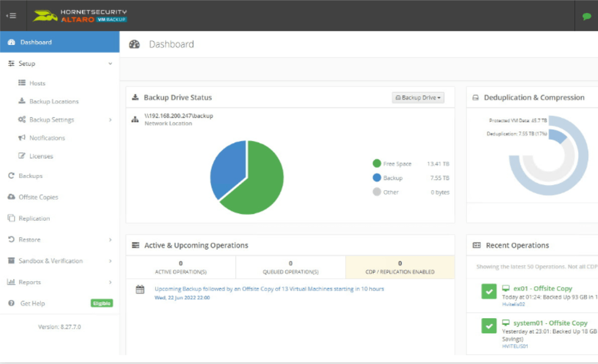This screenshot has width=598, height=364.
Task: Click the calendar icon next to upcoming backup
Action: click(x=140, y=289)
